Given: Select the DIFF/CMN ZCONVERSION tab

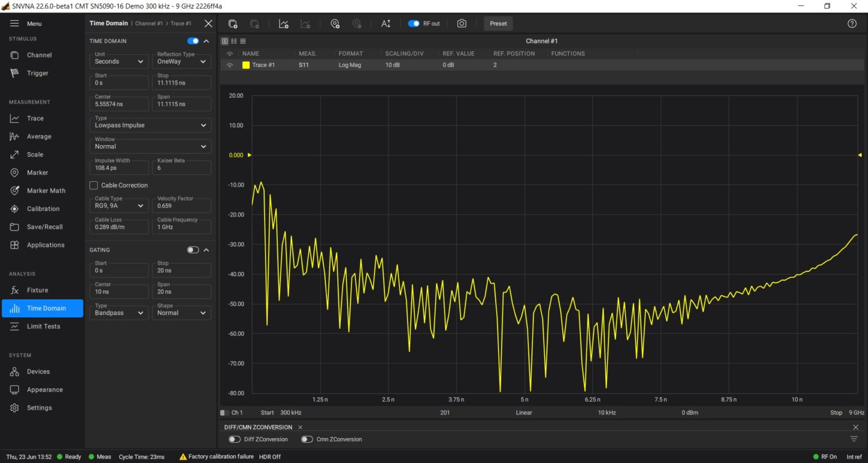Looking at the screenshot, I should (259, 427).
